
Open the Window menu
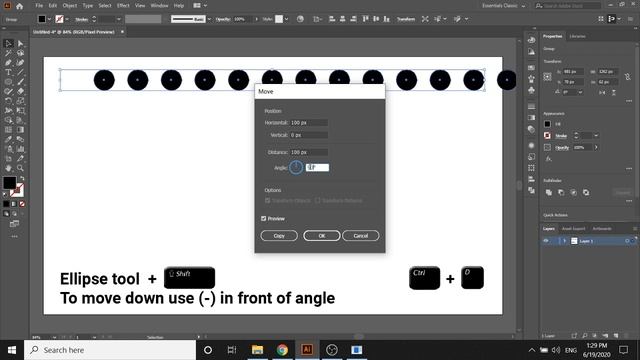coord(159,6)
